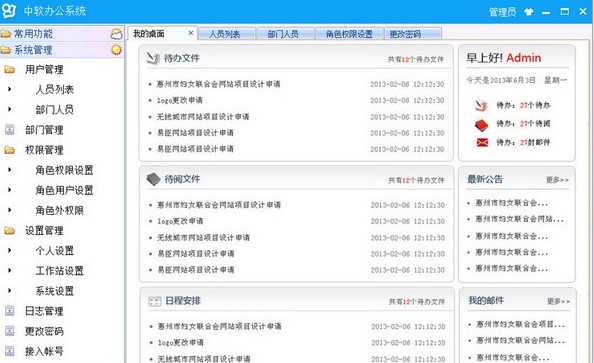Click the pen icon in 待办文件 header
The image size is (594, 363).
(153, 58)
